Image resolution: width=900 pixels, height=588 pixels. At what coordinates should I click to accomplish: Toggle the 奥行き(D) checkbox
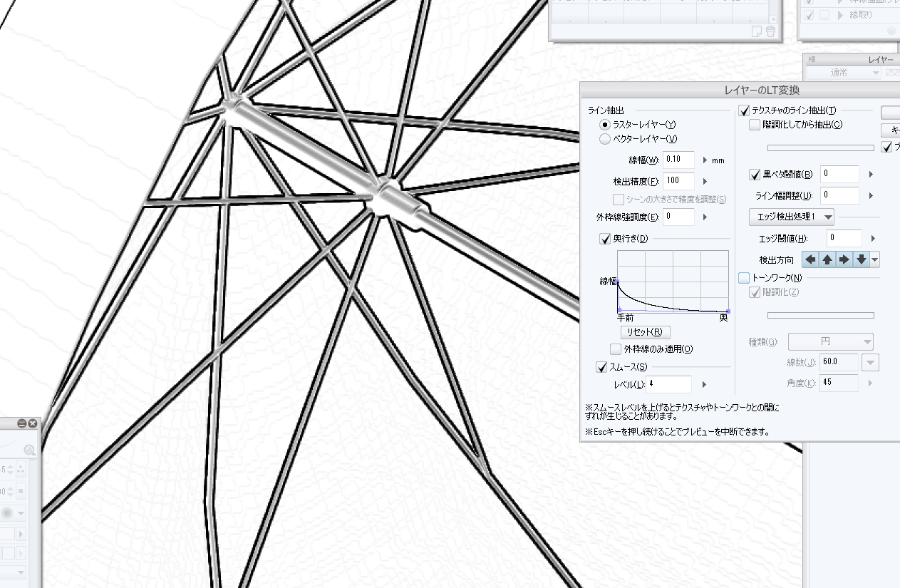605,238
